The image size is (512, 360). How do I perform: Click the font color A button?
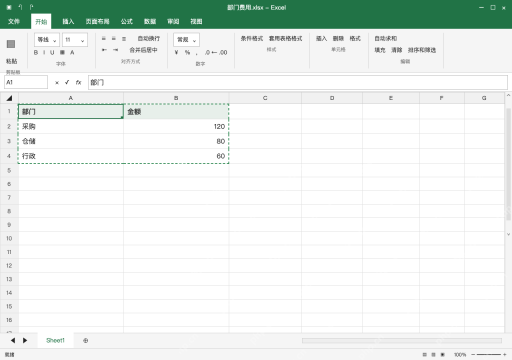(72, 52)
